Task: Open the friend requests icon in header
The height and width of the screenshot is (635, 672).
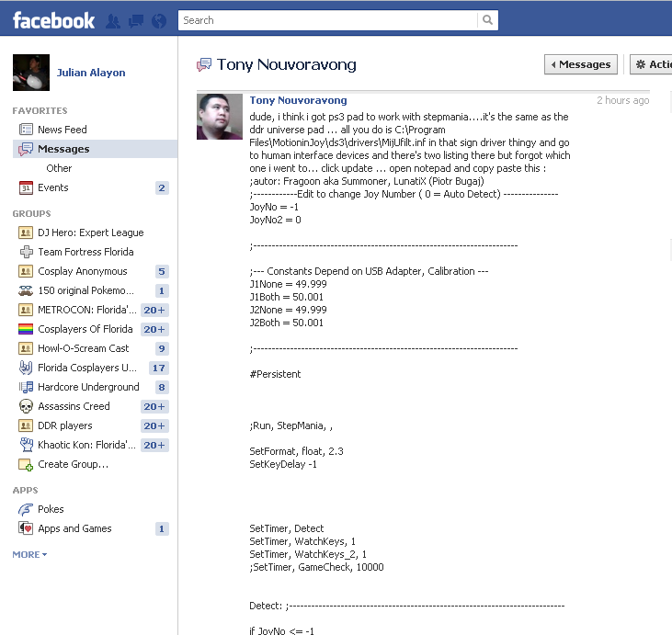Action: click(x=113, y=20)
